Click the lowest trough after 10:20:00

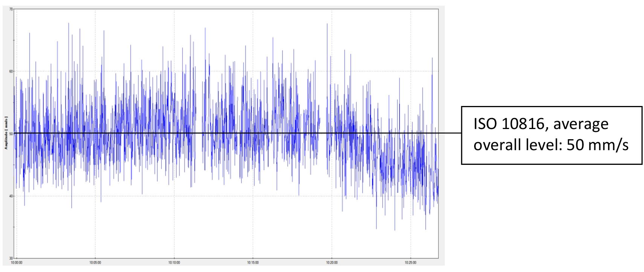(395, 229)
